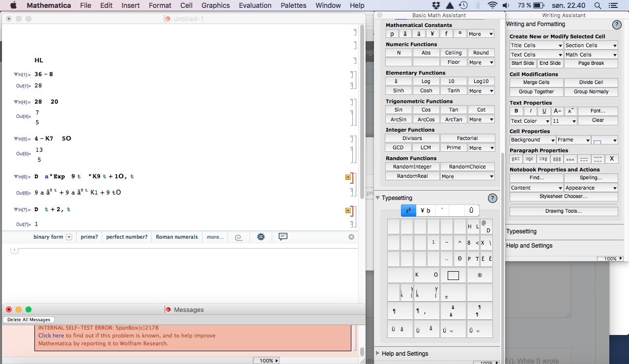Close the suggestions bar with its x
The image size is (629, 364).
coord(351,237)
